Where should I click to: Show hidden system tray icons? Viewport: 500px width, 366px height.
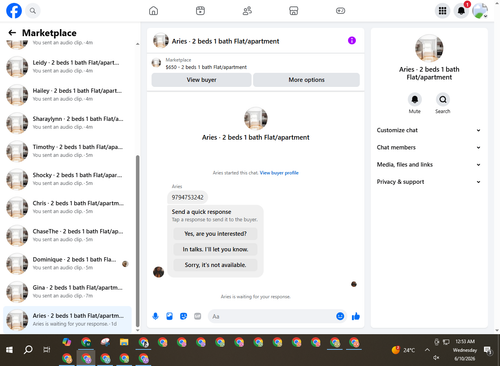(x=427, y=350)
